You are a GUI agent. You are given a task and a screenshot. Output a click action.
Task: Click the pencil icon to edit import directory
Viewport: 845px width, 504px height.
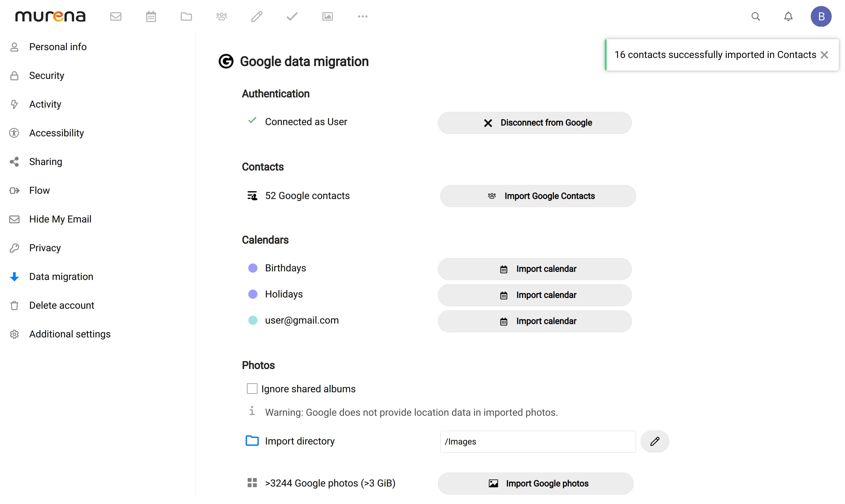pyautogui.click(x=655, y=442)
